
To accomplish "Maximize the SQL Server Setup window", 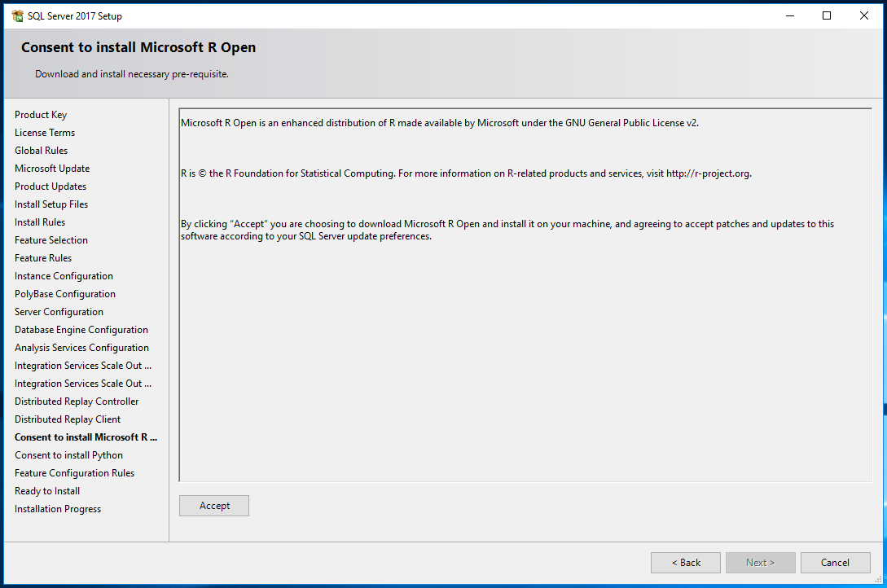I will pos(827,15).
